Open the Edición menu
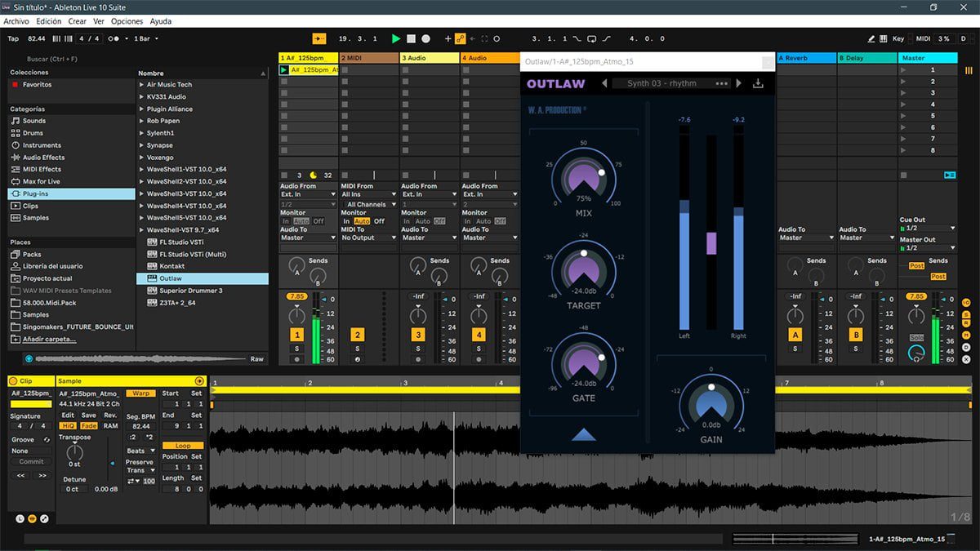Image resolution: width=980 pixels, height=551 pixels. 48,21
